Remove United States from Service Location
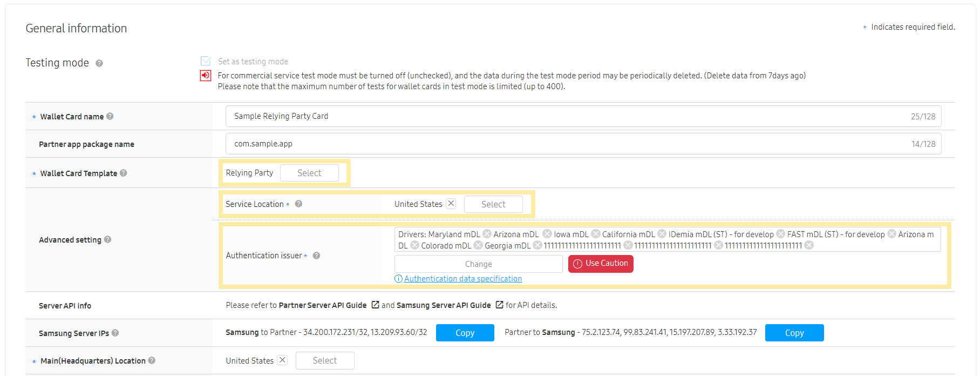Screen dimensions: 980x376 (451, 204)
